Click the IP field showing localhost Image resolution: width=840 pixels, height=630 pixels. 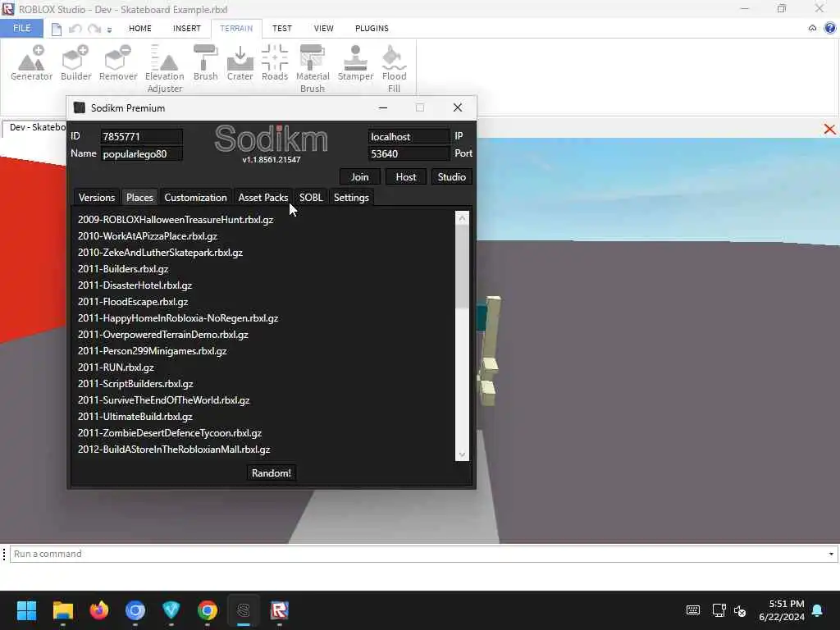click(x=409, y=137)
